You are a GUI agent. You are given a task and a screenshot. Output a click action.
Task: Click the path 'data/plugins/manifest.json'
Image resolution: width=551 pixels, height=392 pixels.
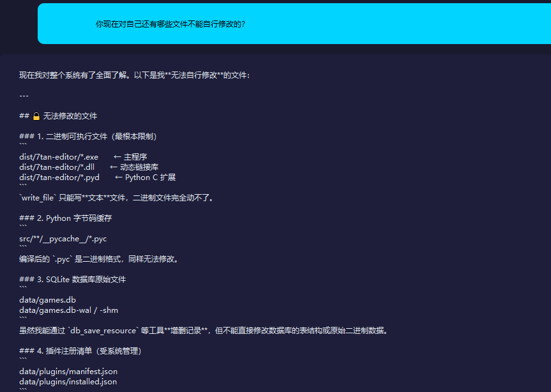coord(68,372)
